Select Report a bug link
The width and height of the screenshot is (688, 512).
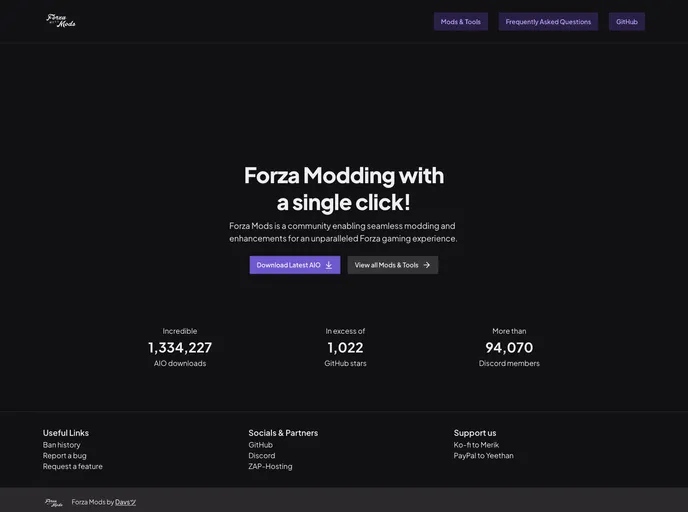[64, 455]
